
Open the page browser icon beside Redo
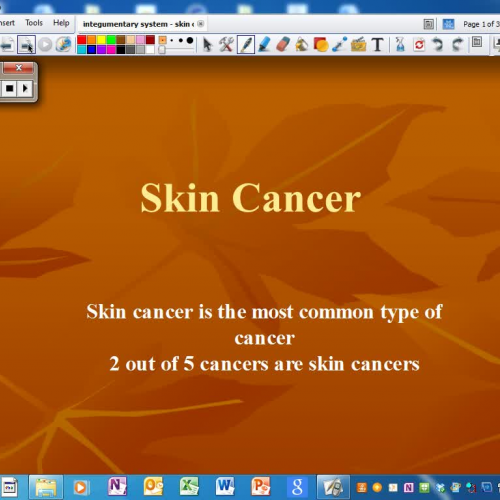tap(477, 42)
